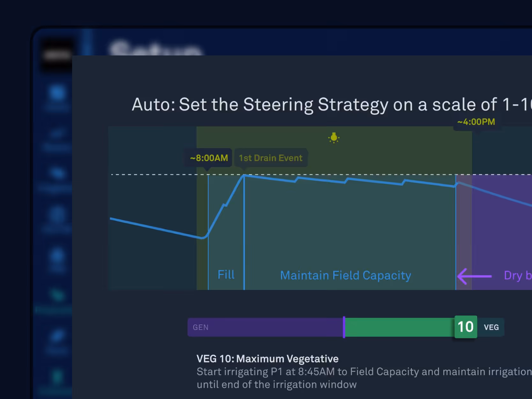
Task: Click the top blurred sidebar icon
Action: [57, 93]
